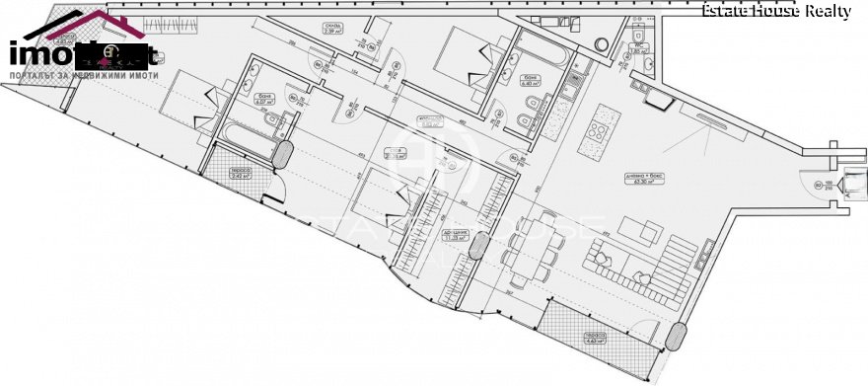This screenshot has width=868, height=386.
Task: Click the hatched oval column by lower terrace
Action: (x=676, y=337)
